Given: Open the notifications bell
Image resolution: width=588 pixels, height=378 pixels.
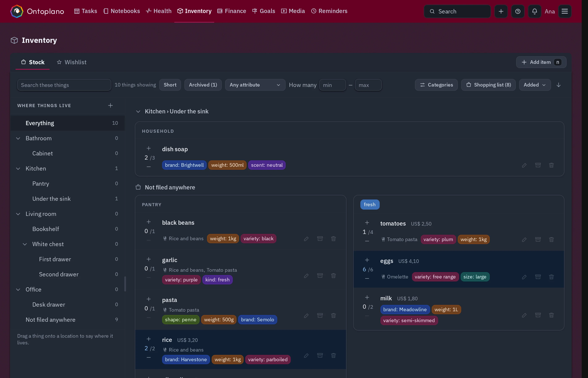Looking at the screenshot, I should tap(534, 11).
